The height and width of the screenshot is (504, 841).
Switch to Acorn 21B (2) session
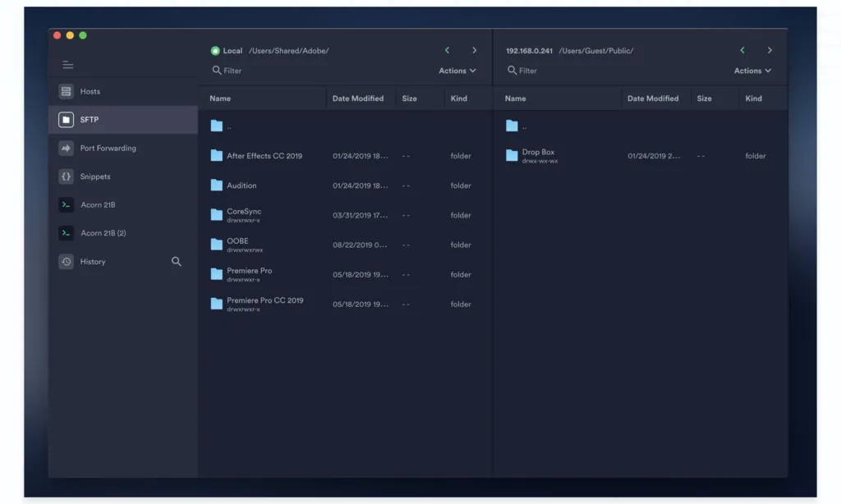[x=123, y=233]
